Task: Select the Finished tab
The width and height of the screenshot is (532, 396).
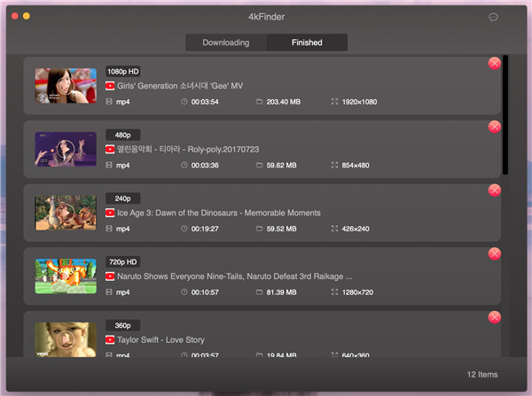Action: click(307, 43)
